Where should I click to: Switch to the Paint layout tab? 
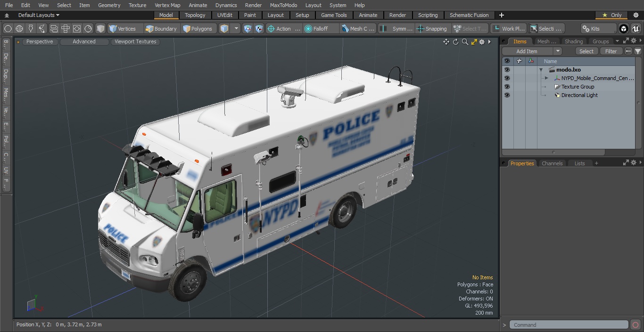coord(250,15)
